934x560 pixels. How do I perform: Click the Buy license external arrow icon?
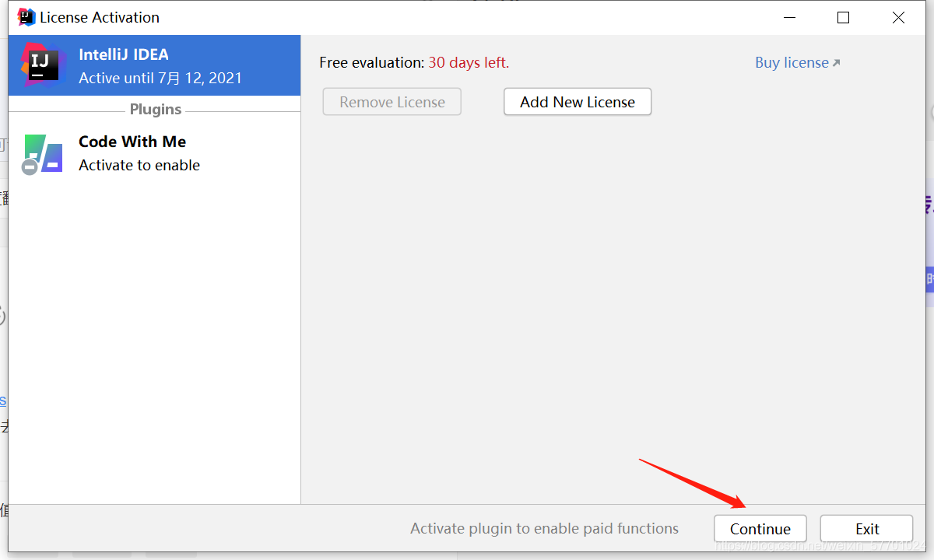click(x=836, y=63)
